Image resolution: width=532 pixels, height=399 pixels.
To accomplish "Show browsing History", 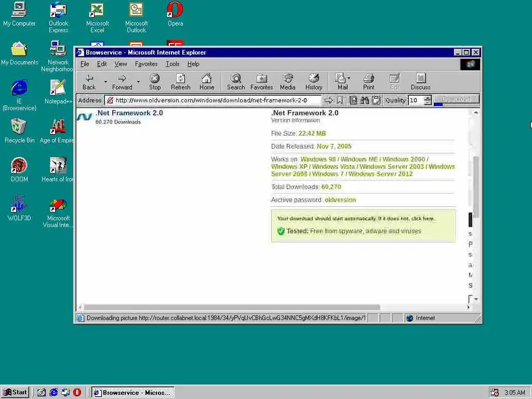I will click(313, 82).
